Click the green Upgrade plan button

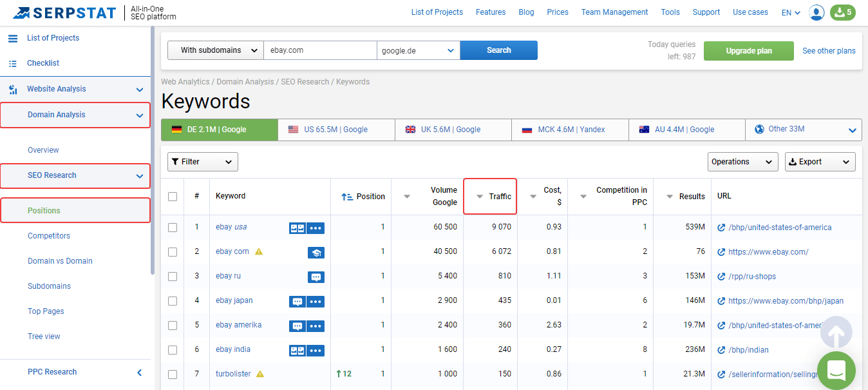tap(749, 51)
